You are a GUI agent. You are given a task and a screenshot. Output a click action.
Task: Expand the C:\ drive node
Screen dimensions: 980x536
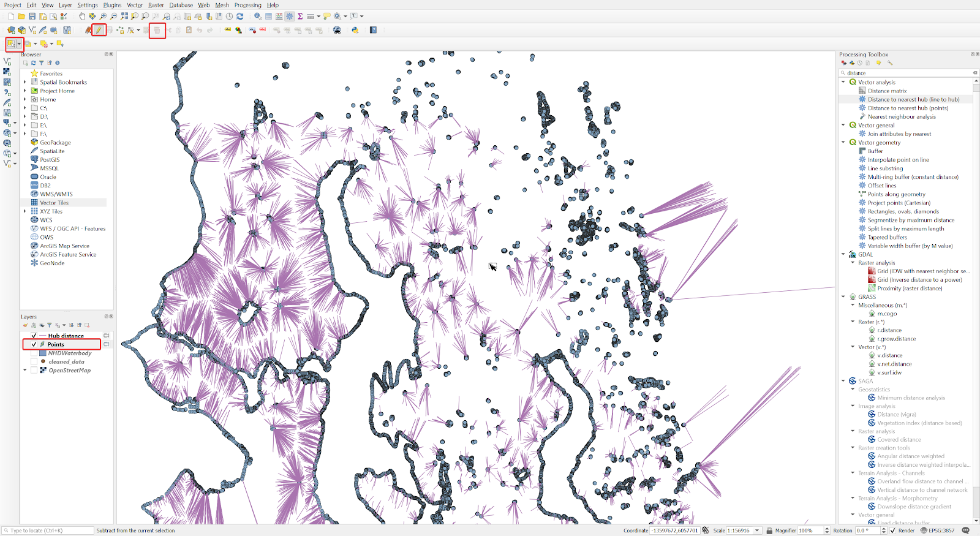click(25, 108)
